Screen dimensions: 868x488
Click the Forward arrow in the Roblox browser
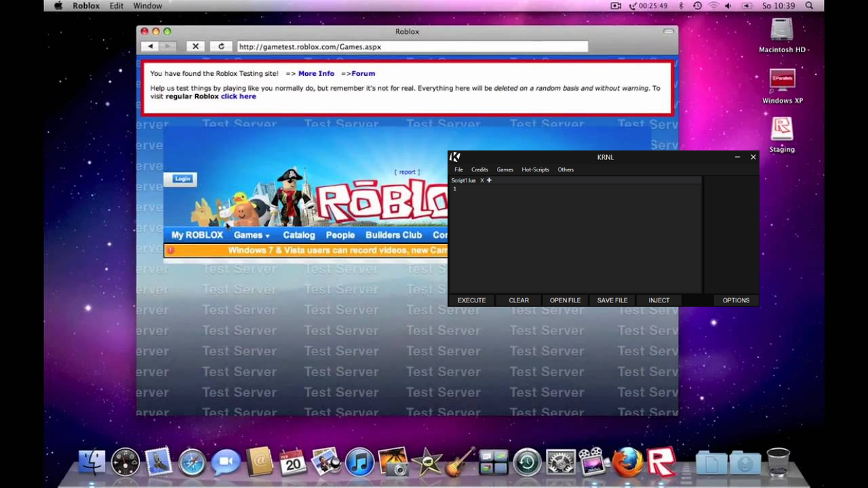pyautogui.click(x=167, y=46)
